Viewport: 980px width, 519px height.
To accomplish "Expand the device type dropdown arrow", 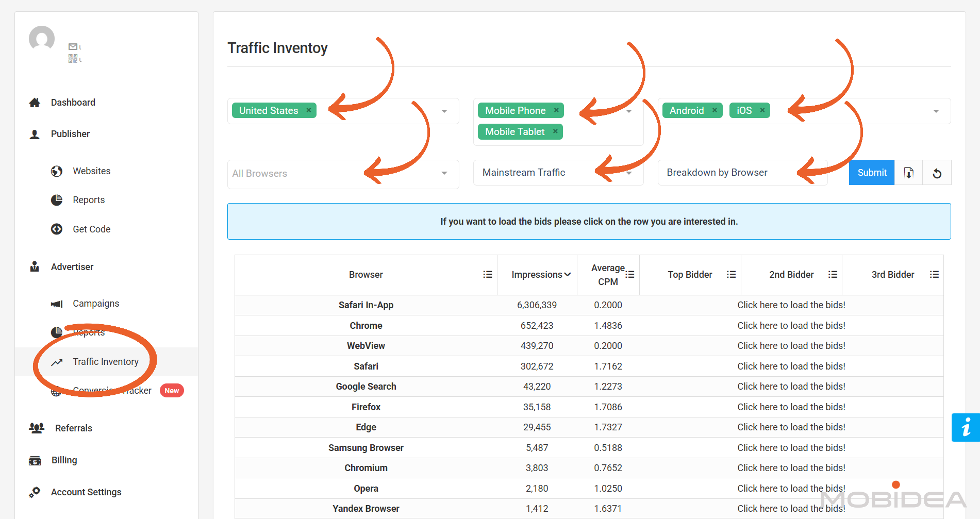I will click(629, 111).
